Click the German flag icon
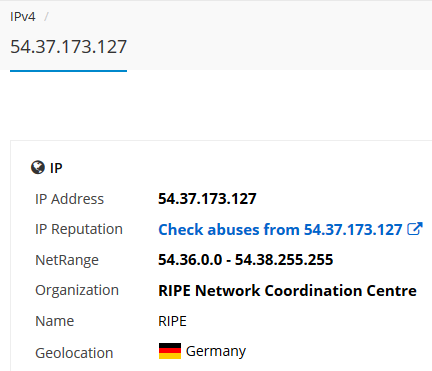 [x=170, y=351]
